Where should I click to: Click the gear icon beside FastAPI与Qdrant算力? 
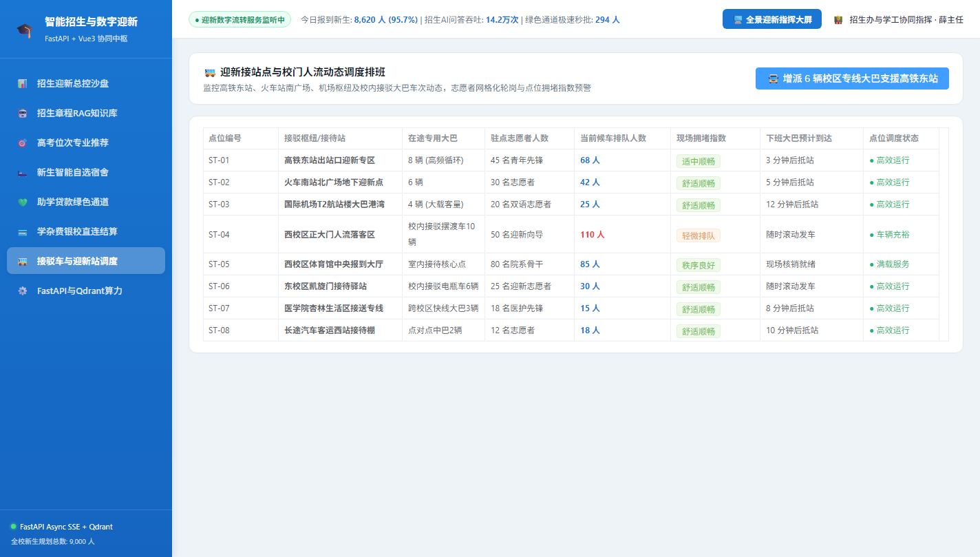[x=23, y=291]
